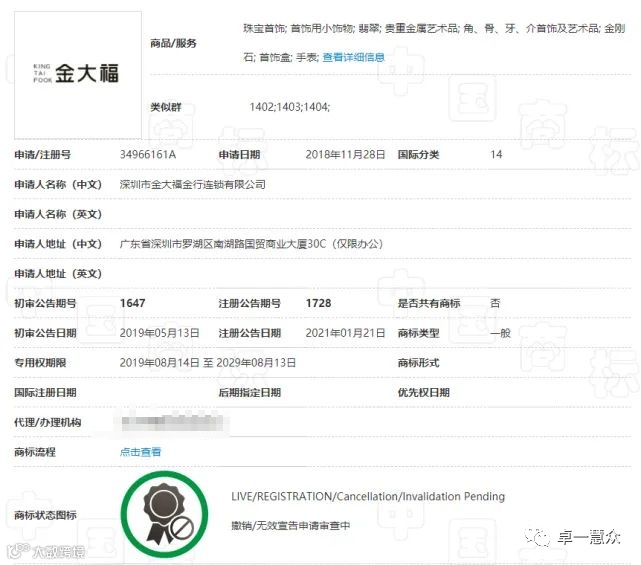Click the 国际注册日期 label
This screenshot has width=641, height=565.
click(x=45, y=392)
